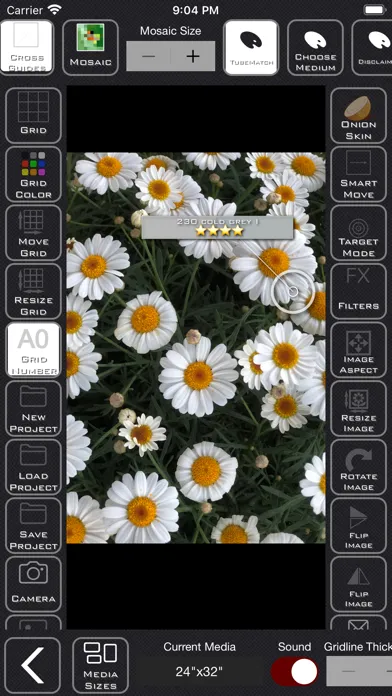This screenshot has height=696, width=392.
Task: Activate the Resize Grid tool
Action: click(33, 291)
